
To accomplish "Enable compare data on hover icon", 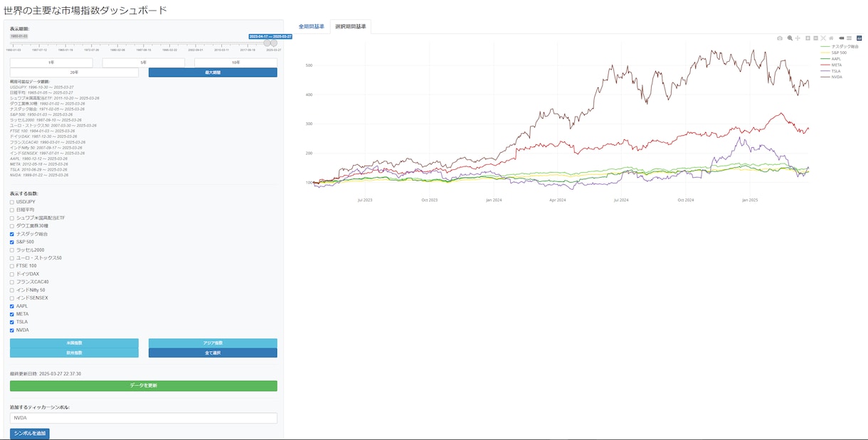I will pyautogui.click(x=849, y=38).
